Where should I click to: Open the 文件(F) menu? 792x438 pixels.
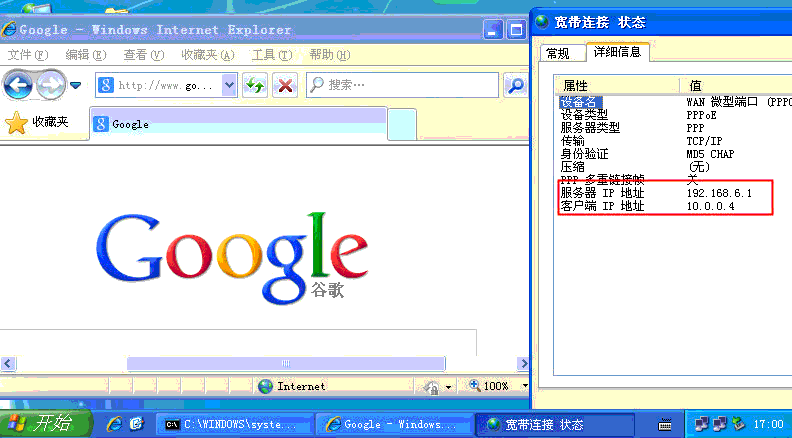tap(28, 55)
